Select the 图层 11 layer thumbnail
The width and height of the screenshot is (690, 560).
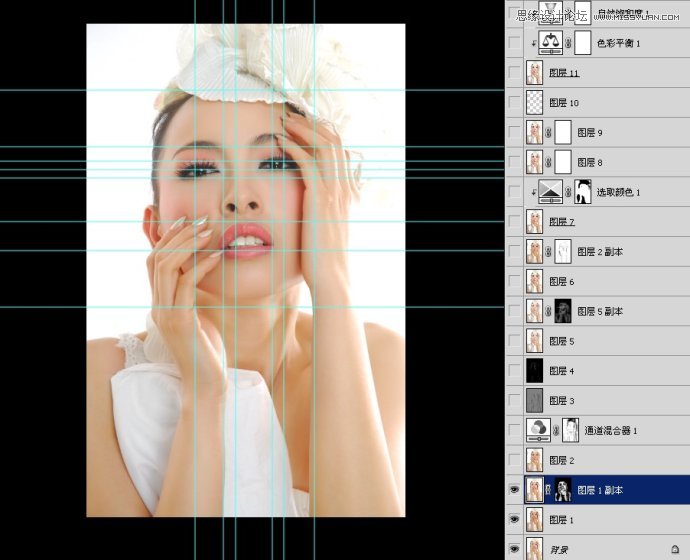(534, 73)
